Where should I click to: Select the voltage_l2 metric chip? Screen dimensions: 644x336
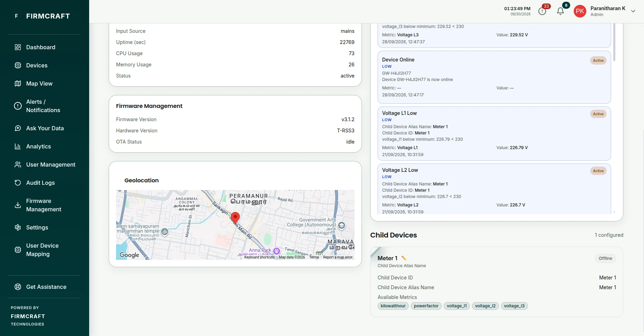[x=485, y=306]
